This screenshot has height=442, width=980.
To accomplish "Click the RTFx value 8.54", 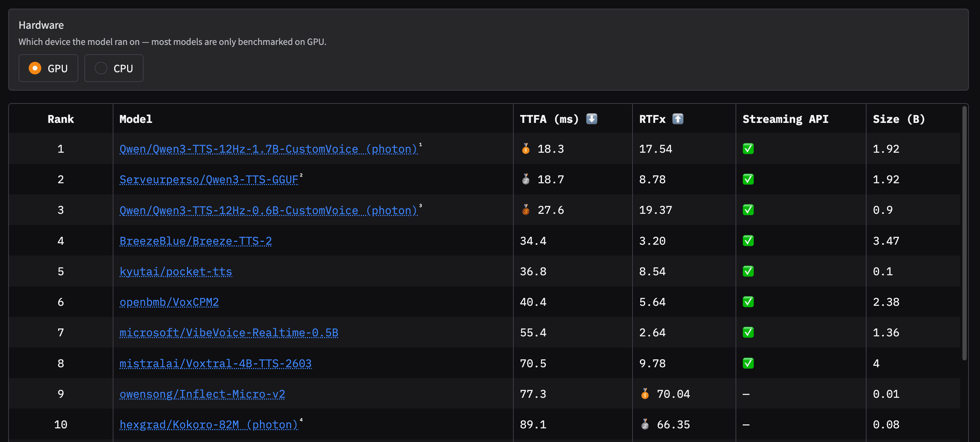I will point(653,271).
